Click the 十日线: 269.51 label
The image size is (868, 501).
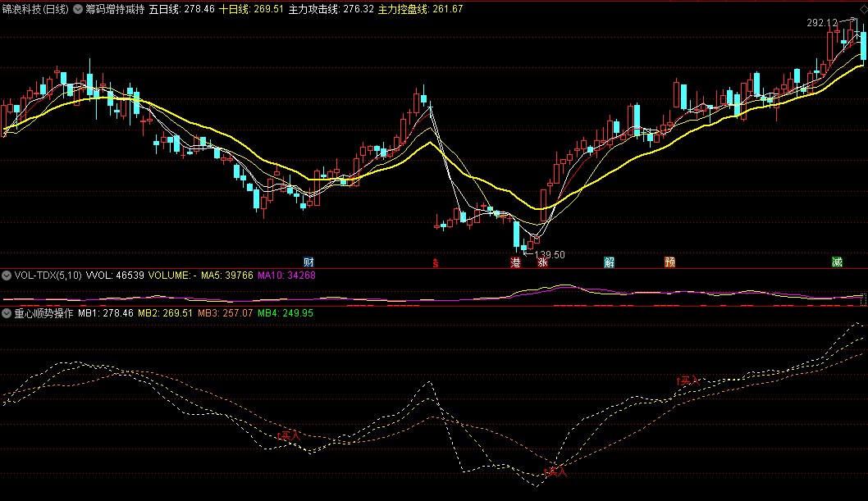click(251, 9)
